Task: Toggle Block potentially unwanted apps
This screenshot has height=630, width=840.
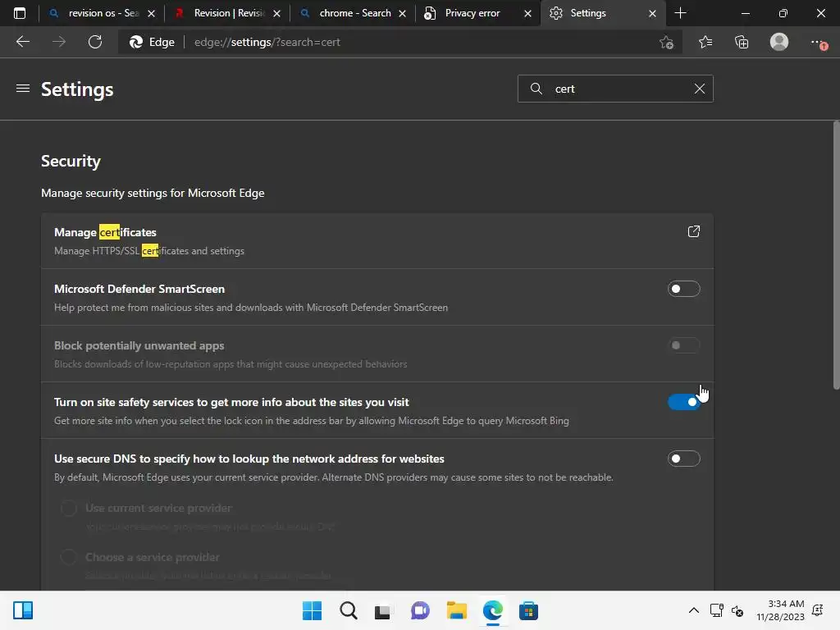Action: pyautogui.click(x=683, y=345)
